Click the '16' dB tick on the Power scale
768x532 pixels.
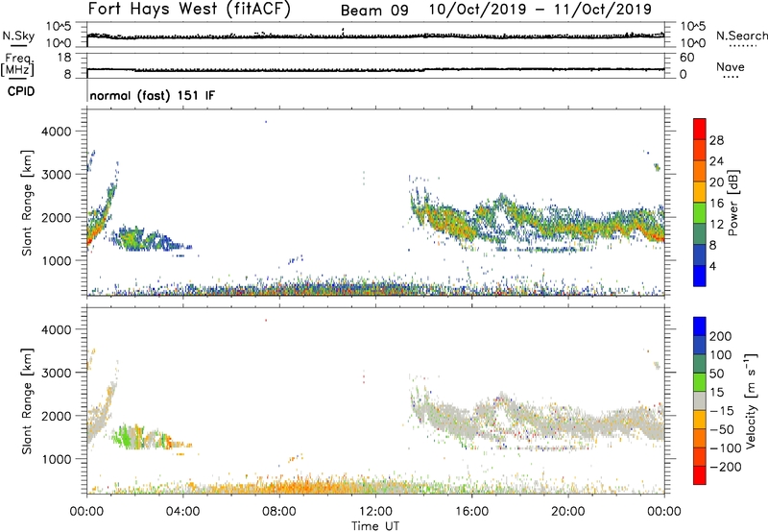point(716,204)
